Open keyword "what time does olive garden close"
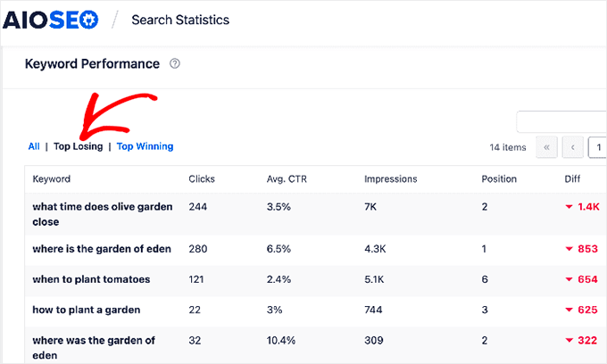This screenshot has height=364, width=607. pos(102,214)
